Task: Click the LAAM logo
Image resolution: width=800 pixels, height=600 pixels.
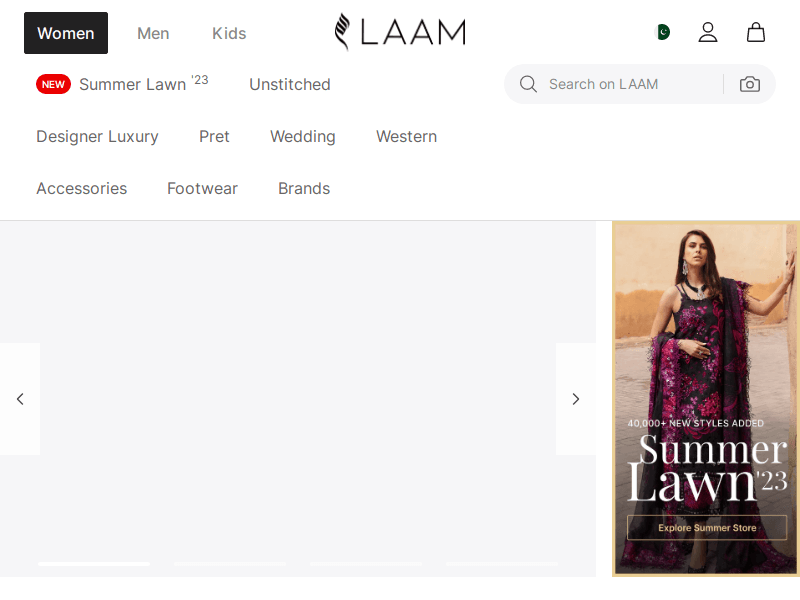Action: coord(399,32)
